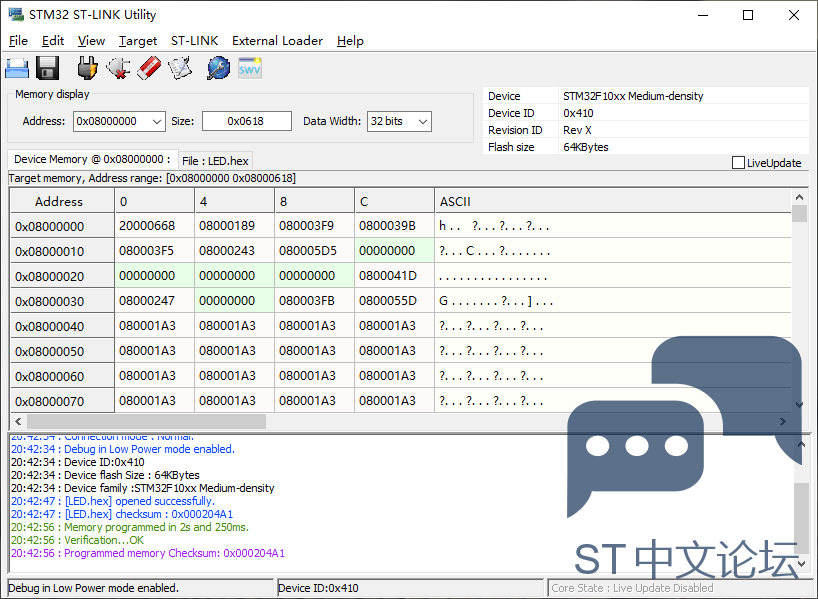Click the column header labeled C

[x=394, y=201]
